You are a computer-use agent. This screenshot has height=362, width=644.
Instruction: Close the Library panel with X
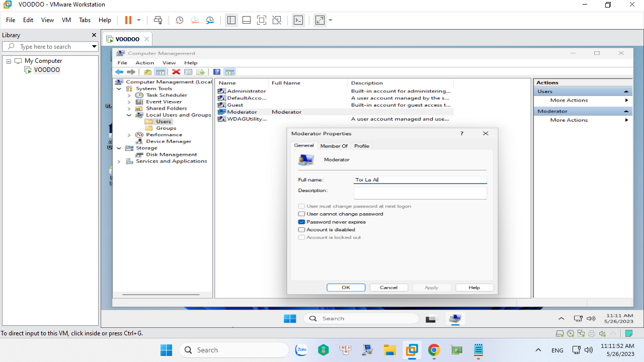(x=94, y=35)
